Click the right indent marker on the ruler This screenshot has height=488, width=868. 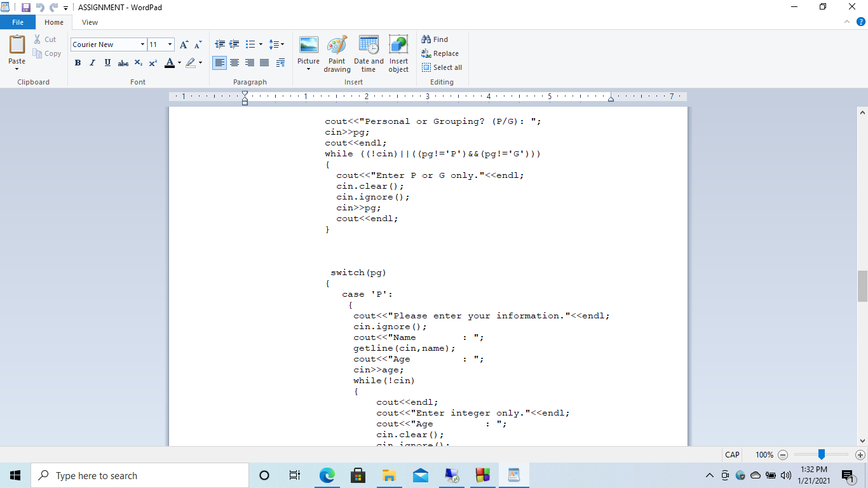[611, 98]
